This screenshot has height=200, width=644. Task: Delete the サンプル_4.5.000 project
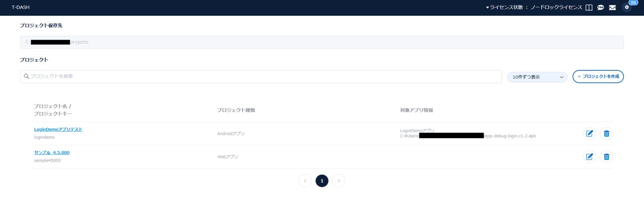click(x=606, y=157)
